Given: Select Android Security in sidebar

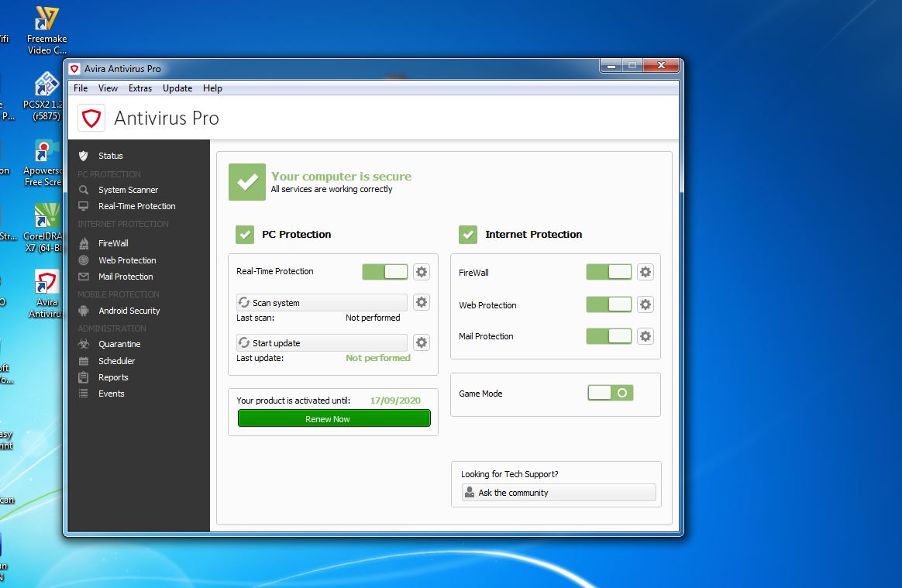Looking at the screenshot, I should pos(129,311).
